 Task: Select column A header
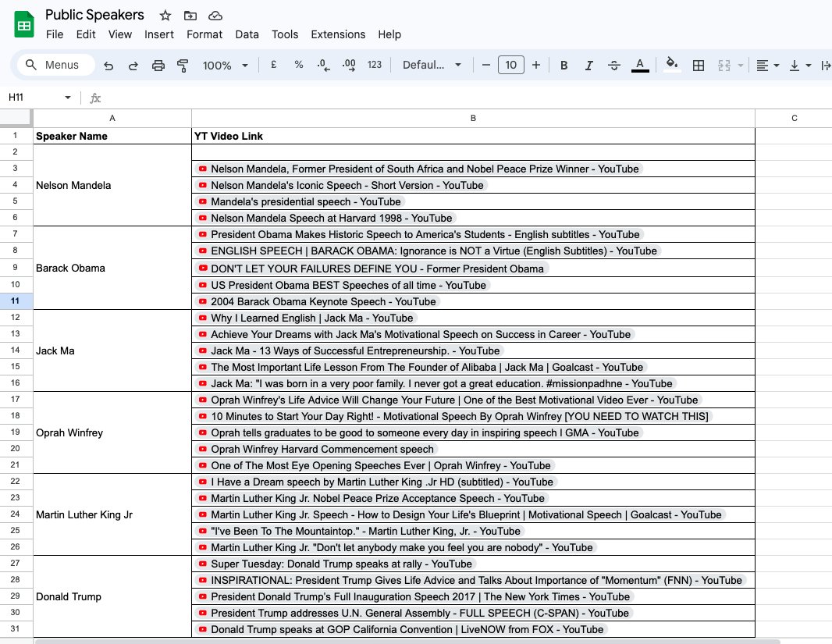pyautogui.click(x=112, y=119)
